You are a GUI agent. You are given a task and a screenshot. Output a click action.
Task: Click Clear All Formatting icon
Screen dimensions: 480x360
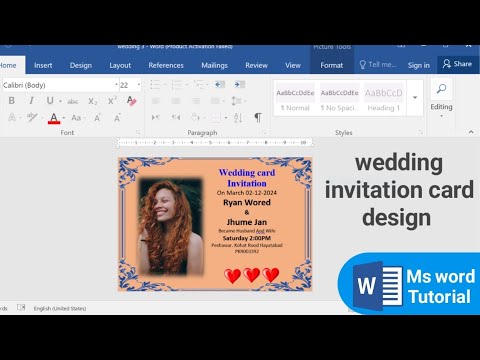click(132, 100)
